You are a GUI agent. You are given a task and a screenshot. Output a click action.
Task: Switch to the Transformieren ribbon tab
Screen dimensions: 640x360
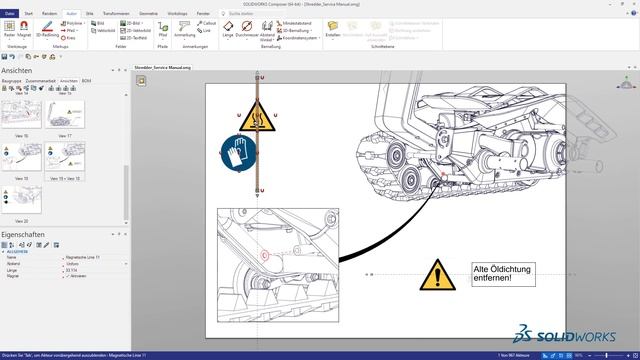pos(116,13)
